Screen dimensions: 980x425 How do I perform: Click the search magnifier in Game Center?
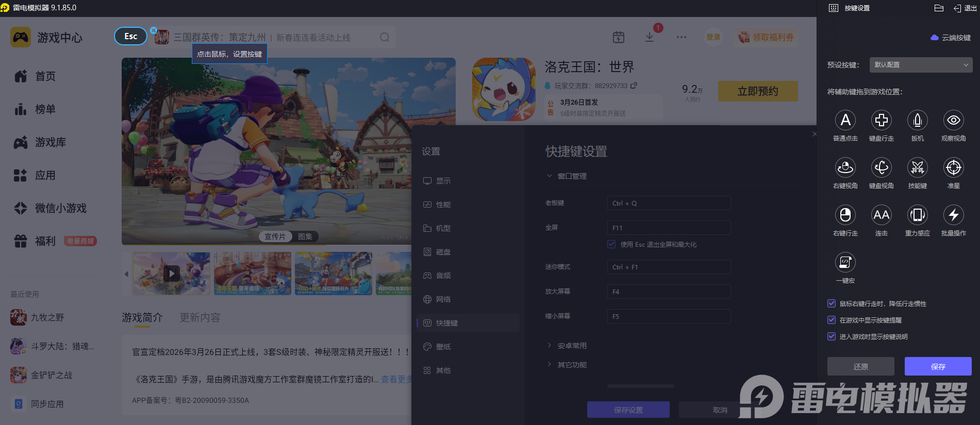385,37
